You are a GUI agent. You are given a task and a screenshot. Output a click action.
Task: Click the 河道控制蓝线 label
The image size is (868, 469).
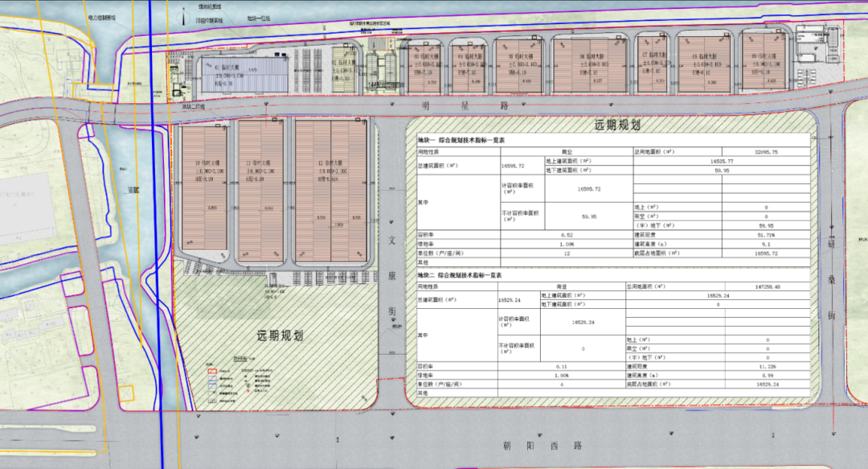pyautogui.click(x=209, y=20)
